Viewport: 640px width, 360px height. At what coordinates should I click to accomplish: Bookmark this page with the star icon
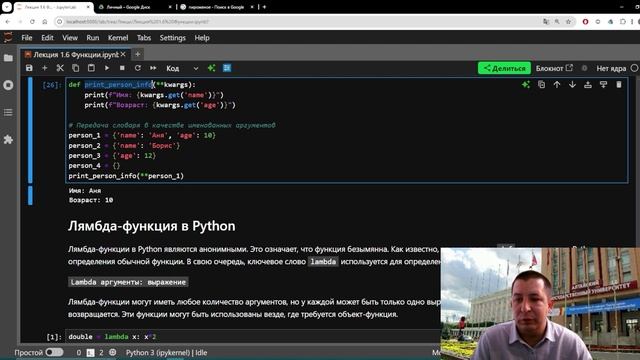pos(568,21)
